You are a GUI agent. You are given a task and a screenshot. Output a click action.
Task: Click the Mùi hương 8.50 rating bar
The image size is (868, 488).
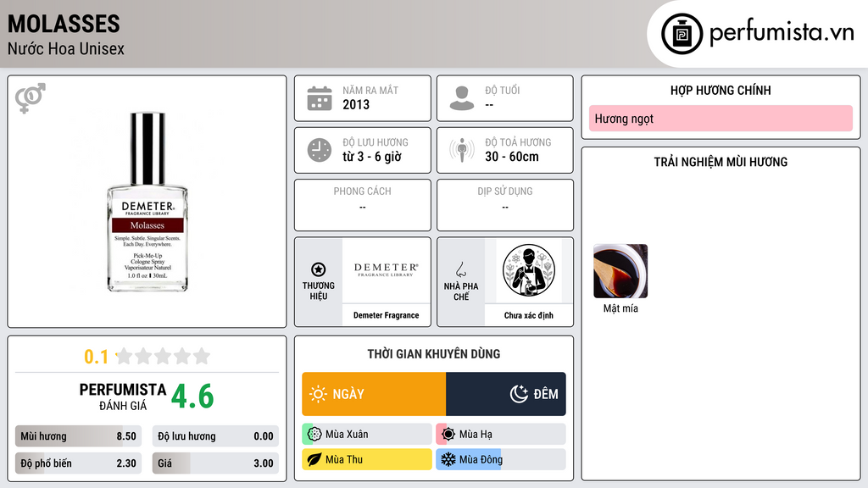[78, 436]
